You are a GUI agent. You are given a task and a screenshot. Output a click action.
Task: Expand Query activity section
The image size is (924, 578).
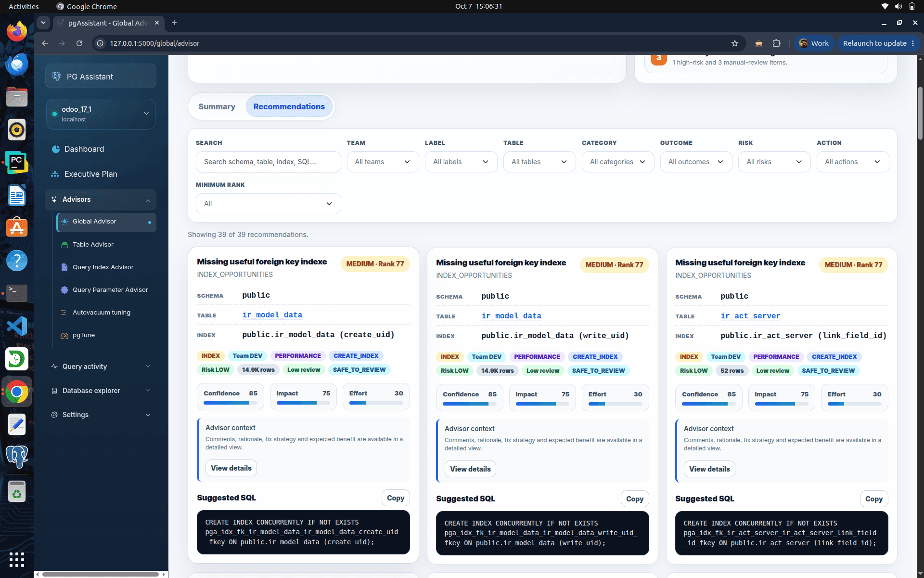point(101,367)
